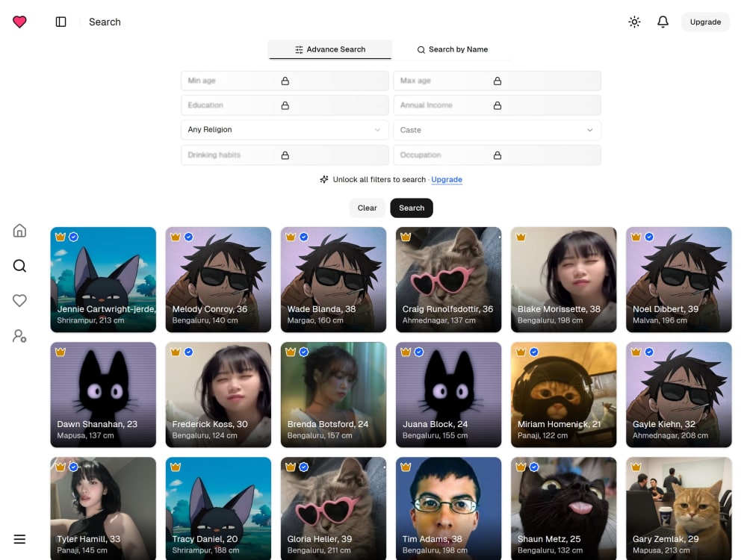The height and width of the screenshot is (560, 747).
Task: Click the red heart app logo
Action: pos(19,22)
